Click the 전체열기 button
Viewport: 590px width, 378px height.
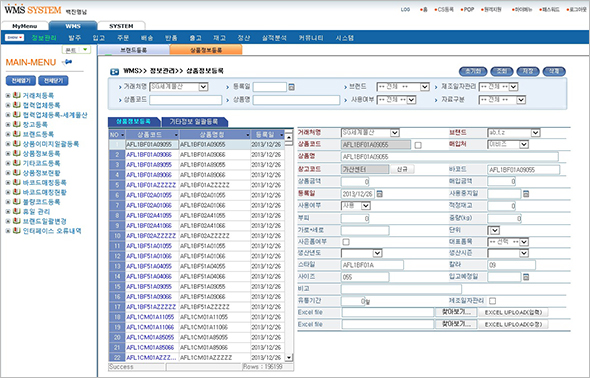click(21, 80)
